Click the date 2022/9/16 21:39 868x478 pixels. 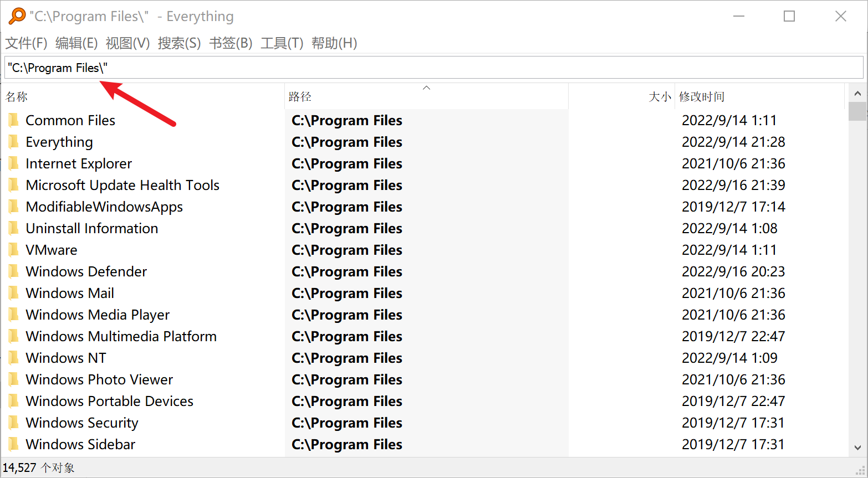[x=733, y=185]
